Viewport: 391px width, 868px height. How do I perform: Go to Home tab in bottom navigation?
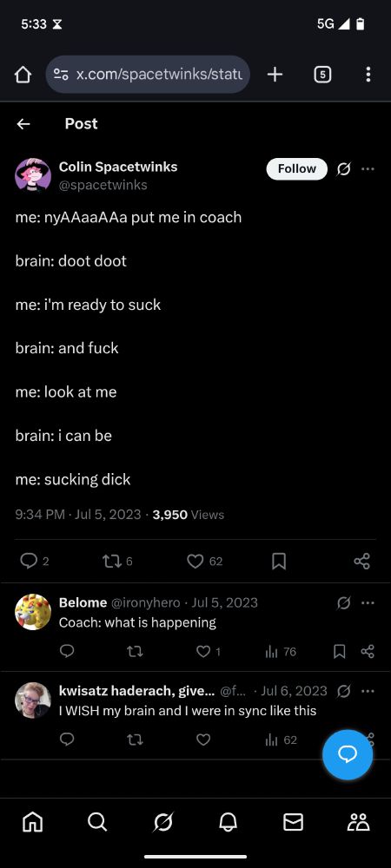click(33, 823)
